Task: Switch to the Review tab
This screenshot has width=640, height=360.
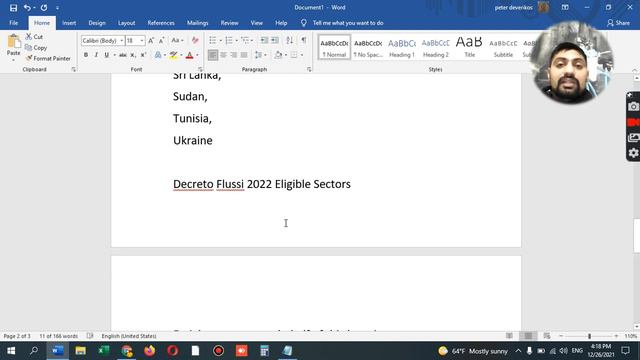Action: tap(229, 23)
